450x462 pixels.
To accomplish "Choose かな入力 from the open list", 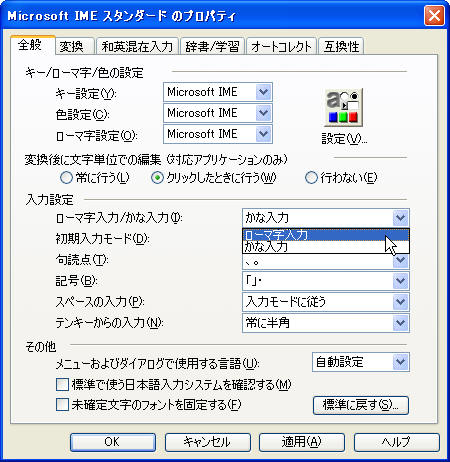I will pyautogui.click(x=326, y=247).
